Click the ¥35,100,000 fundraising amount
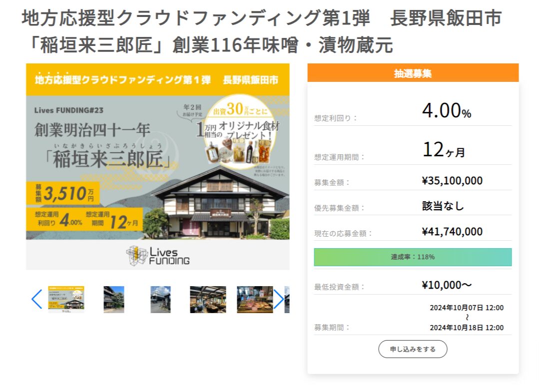 click(x=453, y=181)
